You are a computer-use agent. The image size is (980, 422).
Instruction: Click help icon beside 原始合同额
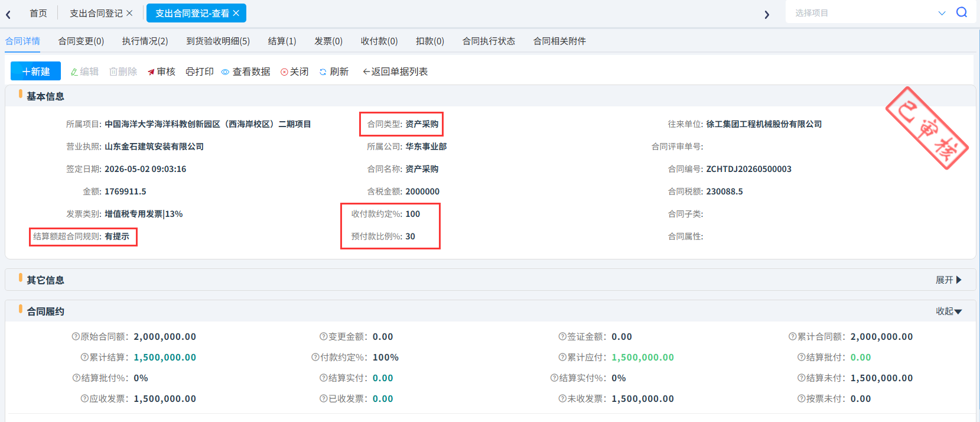click(76, 336)
